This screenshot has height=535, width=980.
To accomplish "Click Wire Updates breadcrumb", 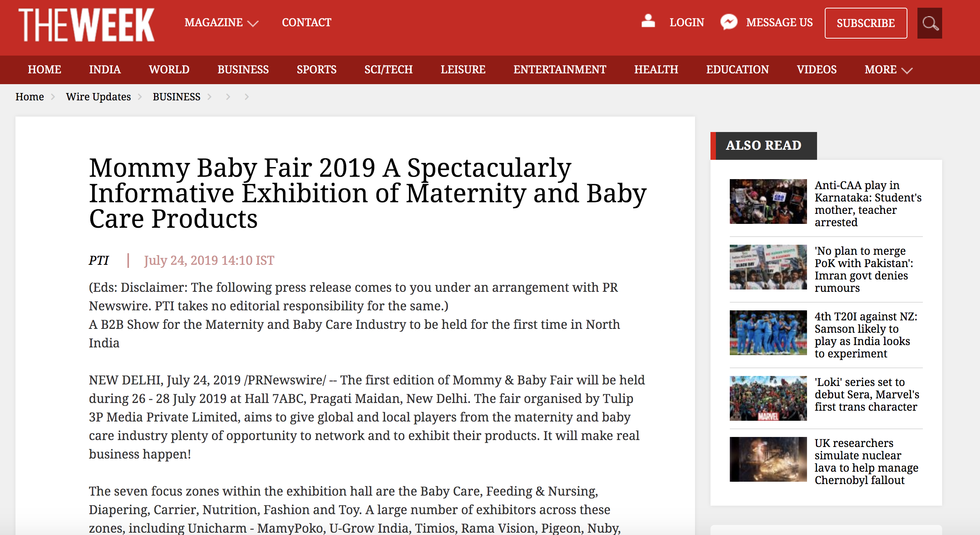I will (x=98, y=97).
